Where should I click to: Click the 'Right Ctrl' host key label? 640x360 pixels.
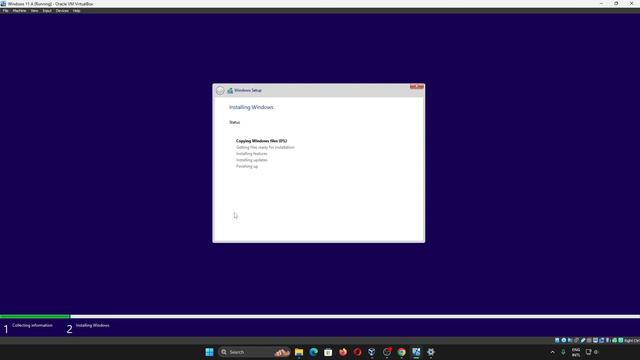point(632,340)
